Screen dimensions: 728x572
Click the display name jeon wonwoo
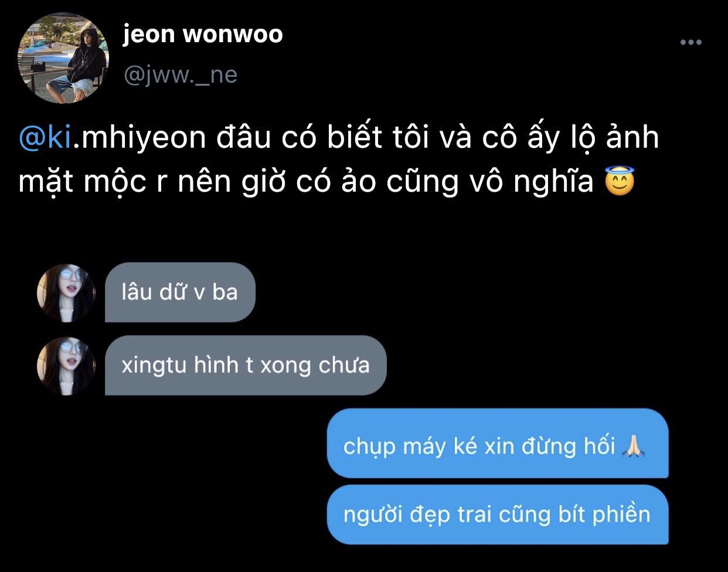point(203,34)
